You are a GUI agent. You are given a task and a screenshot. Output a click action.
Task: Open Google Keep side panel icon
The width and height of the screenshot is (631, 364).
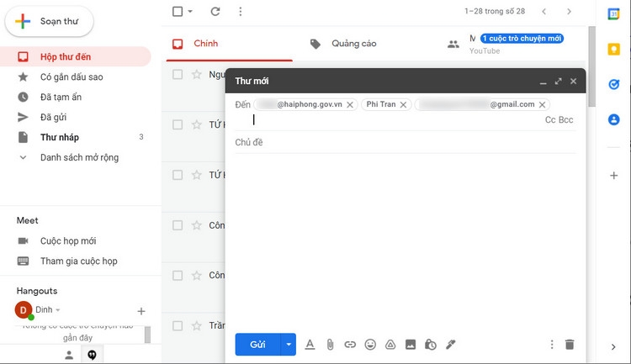613,49
